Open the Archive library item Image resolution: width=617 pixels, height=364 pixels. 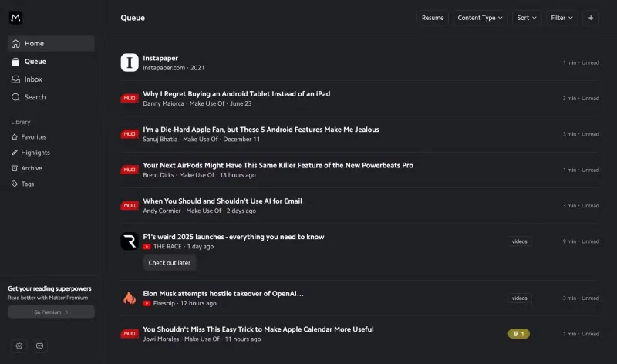pos(32,168)
